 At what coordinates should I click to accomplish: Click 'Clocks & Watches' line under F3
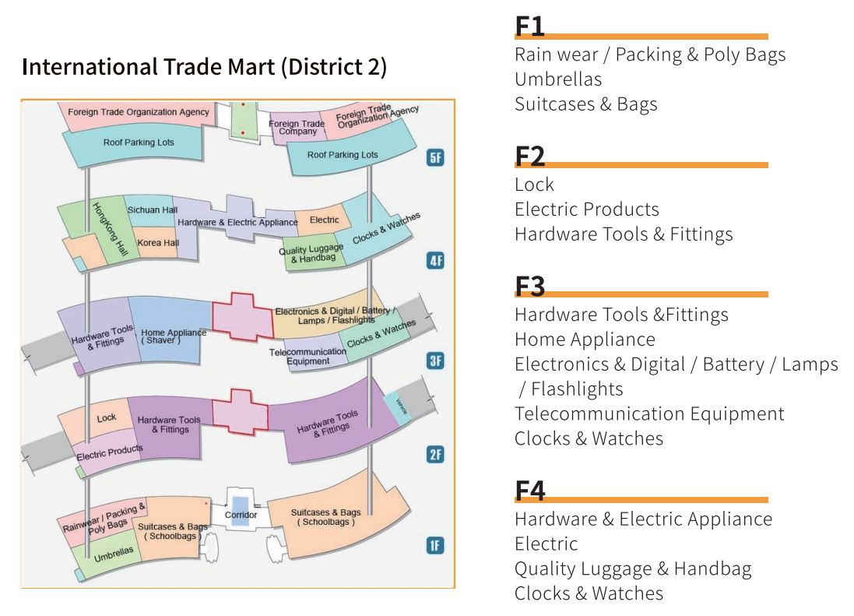[589, 438]
